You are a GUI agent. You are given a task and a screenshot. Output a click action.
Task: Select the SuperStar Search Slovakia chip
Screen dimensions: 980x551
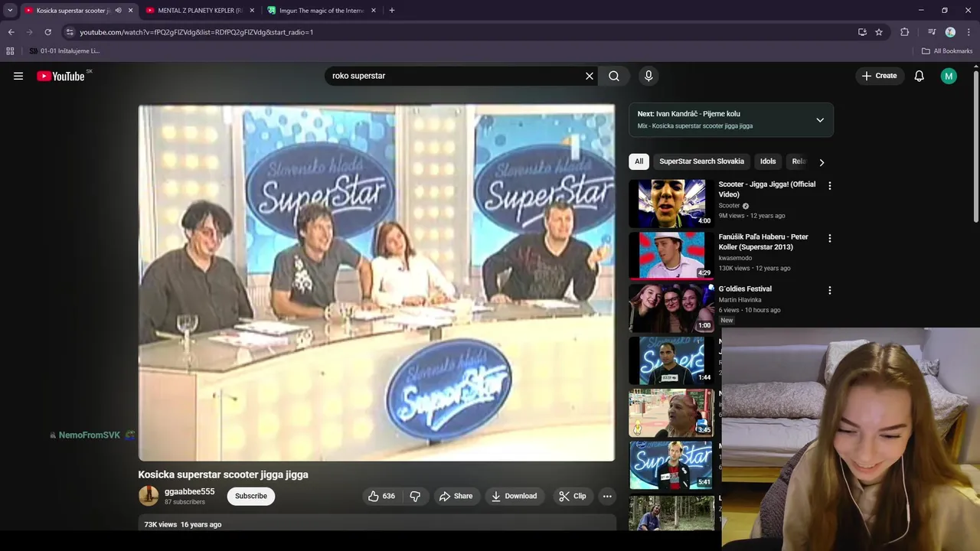pos(701,161)
